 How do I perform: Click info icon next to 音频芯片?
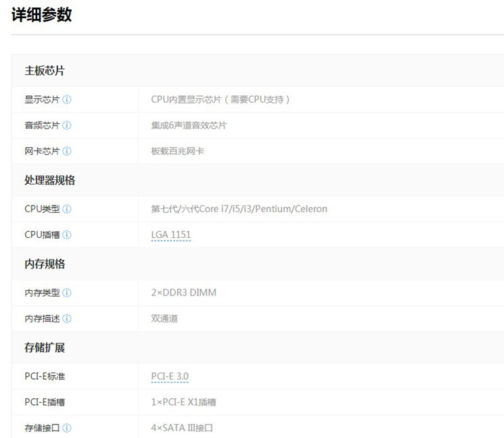point(66,125)
